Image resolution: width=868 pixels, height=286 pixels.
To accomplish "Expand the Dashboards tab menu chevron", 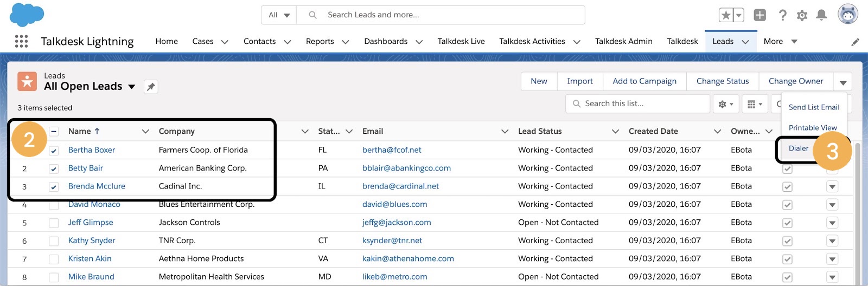I will pyautogui.click(x=419, y=42).
